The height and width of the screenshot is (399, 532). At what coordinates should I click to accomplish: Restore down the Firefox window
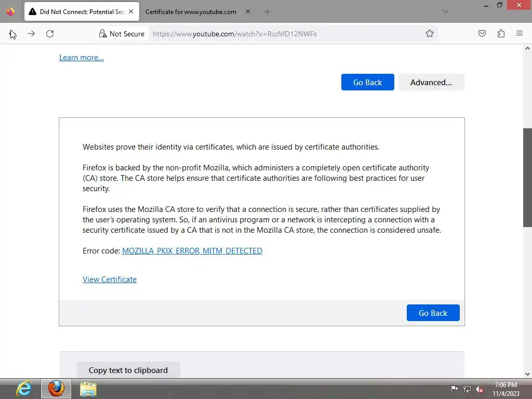click(499, 5)
